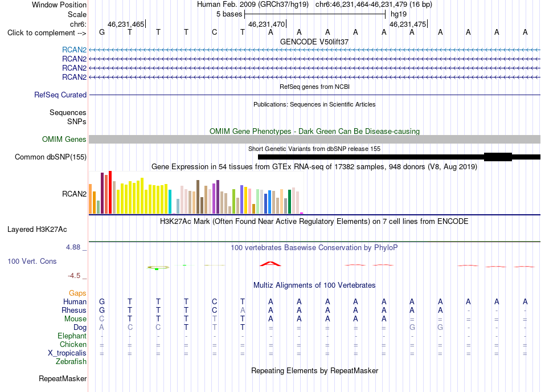
Task: Click the faded A in the Rhesus row
Action: pos(243,311)
